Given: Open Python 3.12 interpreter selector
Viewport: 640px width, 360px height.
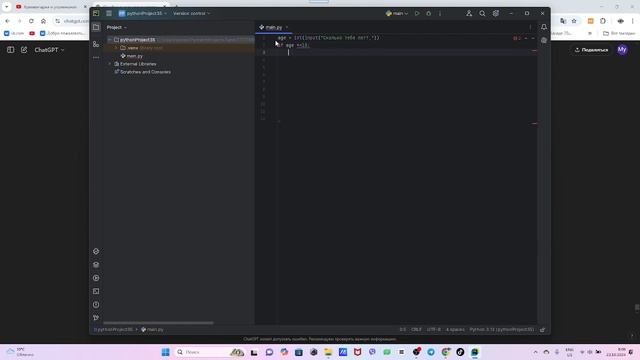Looking at the screenshot, I should (502, 329).
